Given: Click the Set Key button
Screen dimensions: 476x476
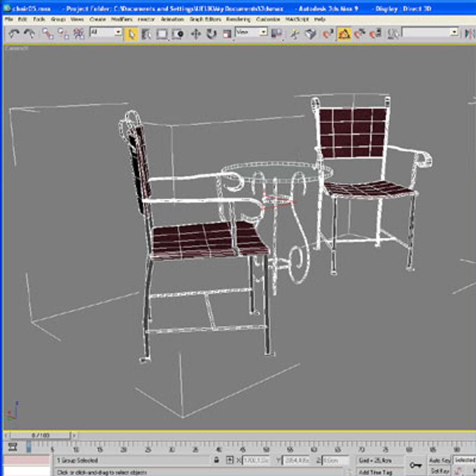Looking at the screenshot, I should point(439,471).
